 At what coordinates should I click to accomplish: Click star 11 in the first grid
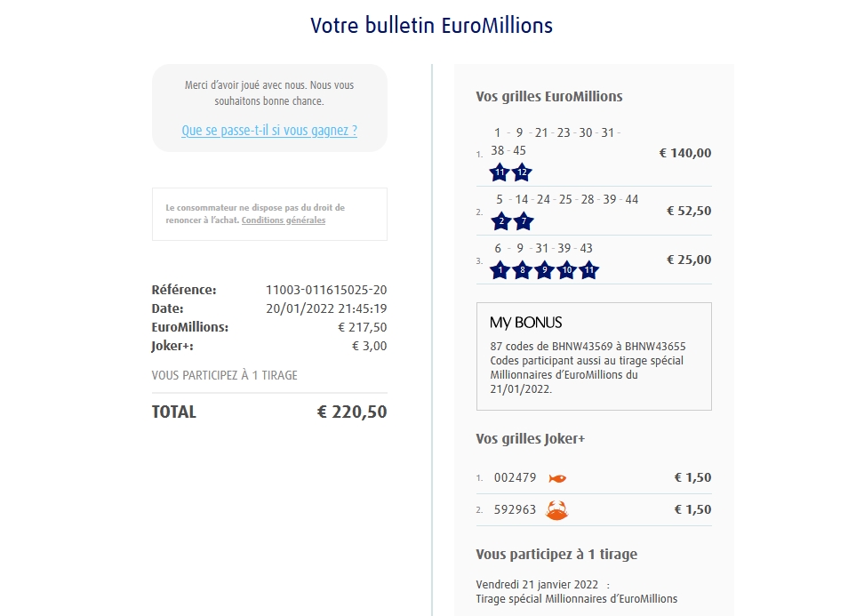pyautogui.click(x=500, y=172)
